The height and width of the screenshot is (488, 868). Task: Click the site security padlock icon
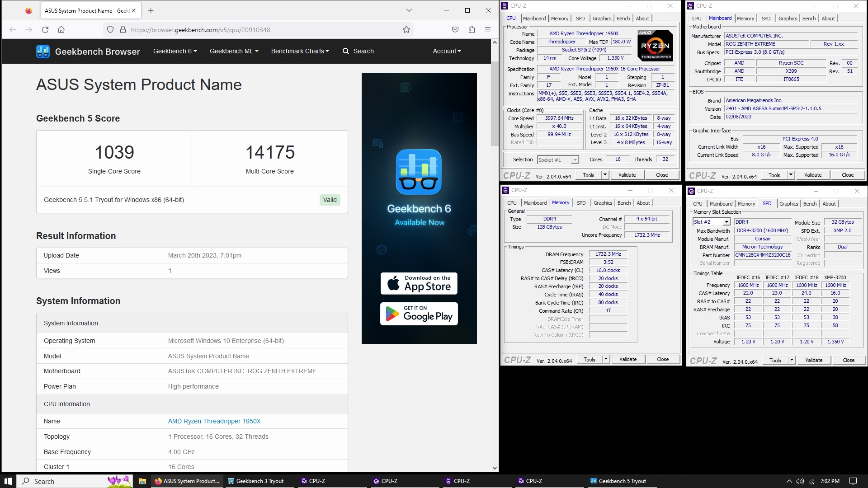[x=123, y=30]
